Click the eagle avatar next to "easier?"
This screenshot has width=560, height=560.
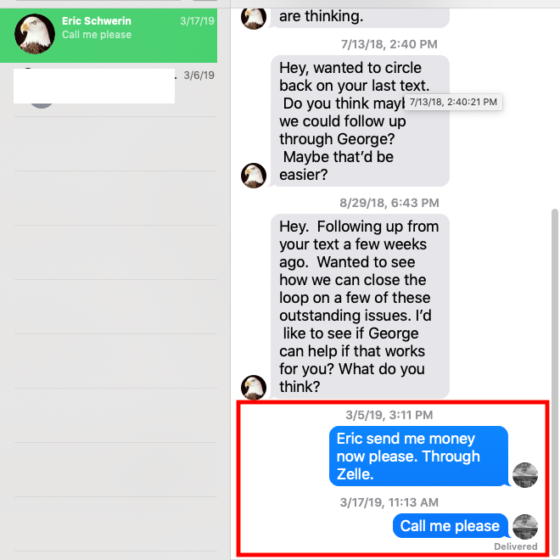pyautogui.click(x=254, y=175)
